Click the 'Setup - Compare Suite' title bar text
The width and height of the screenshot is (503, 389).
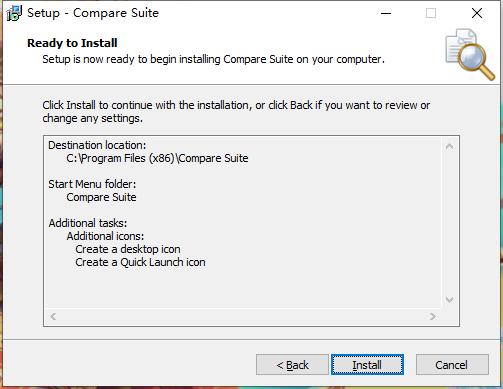coord(93,13)
